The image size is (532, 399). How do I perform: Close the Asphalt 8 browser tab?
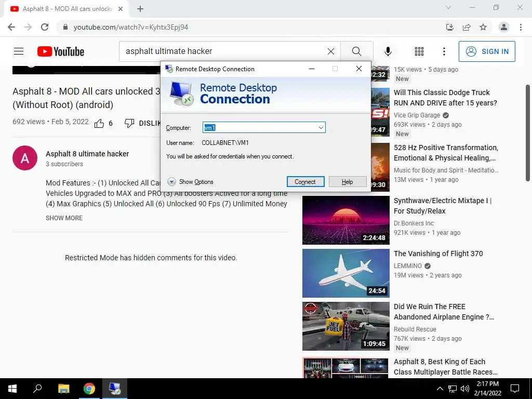point(121,9)
